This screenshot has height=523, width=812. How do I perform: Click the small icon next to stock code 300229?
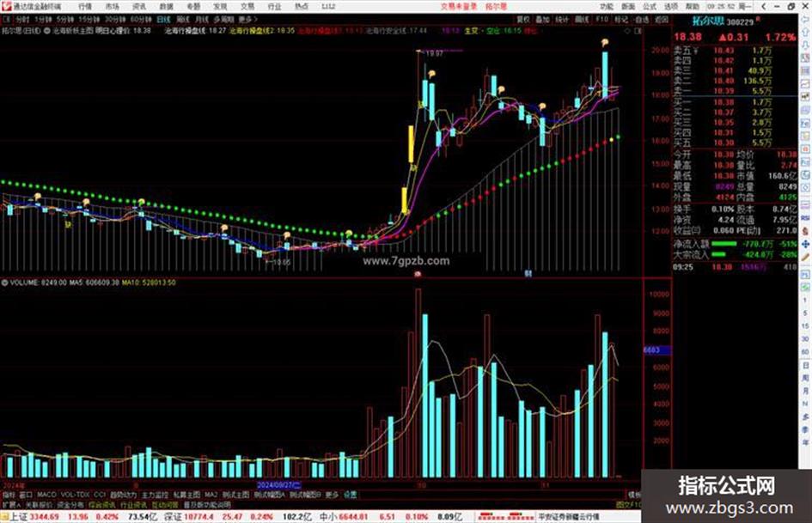pos(759,19)
